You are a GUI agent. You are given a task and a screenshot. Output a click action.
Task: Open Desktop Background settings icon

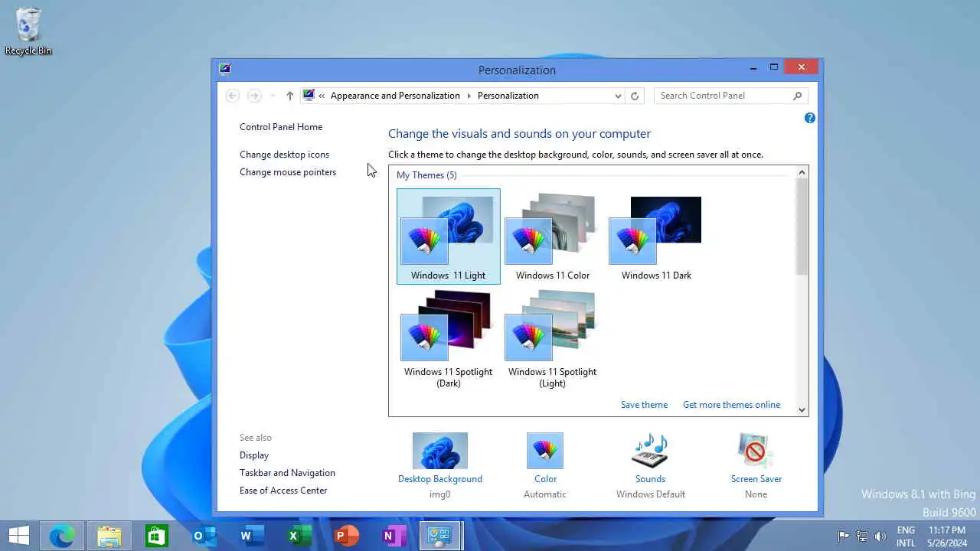(440, 451)
